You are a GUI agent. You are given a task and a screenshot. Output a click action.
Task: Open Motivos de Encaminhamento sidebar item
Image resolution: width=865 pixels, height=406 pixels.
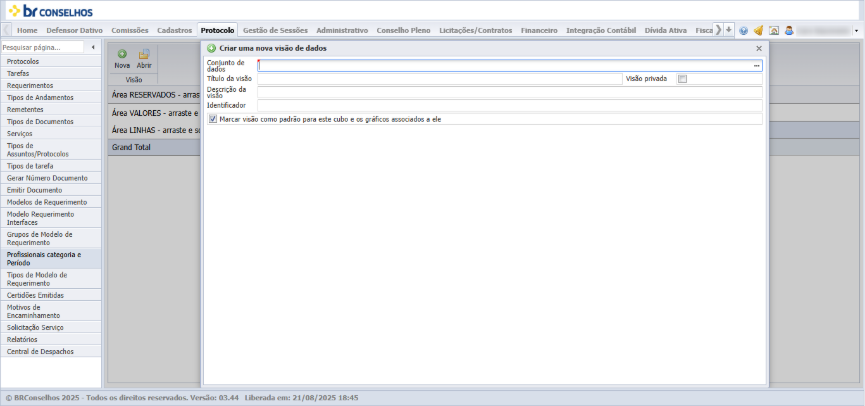click(x=51, y=312)
